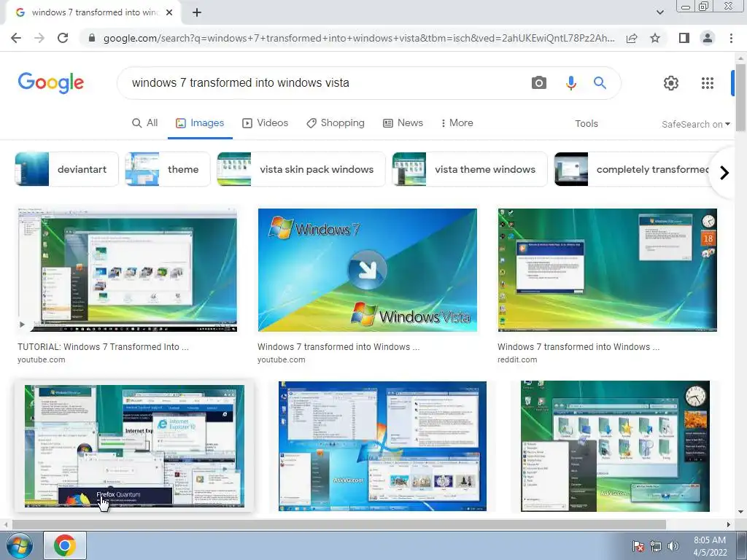Share this page via address bar icon

point(632,38)
